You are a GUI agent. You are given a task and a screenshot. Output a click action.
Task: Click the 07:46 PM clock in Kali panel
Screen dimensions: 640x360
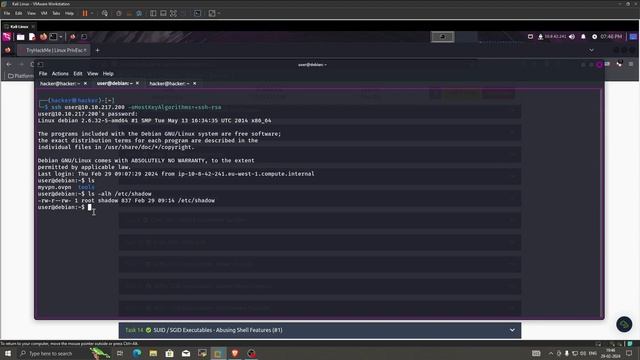[x=611, y=37]
